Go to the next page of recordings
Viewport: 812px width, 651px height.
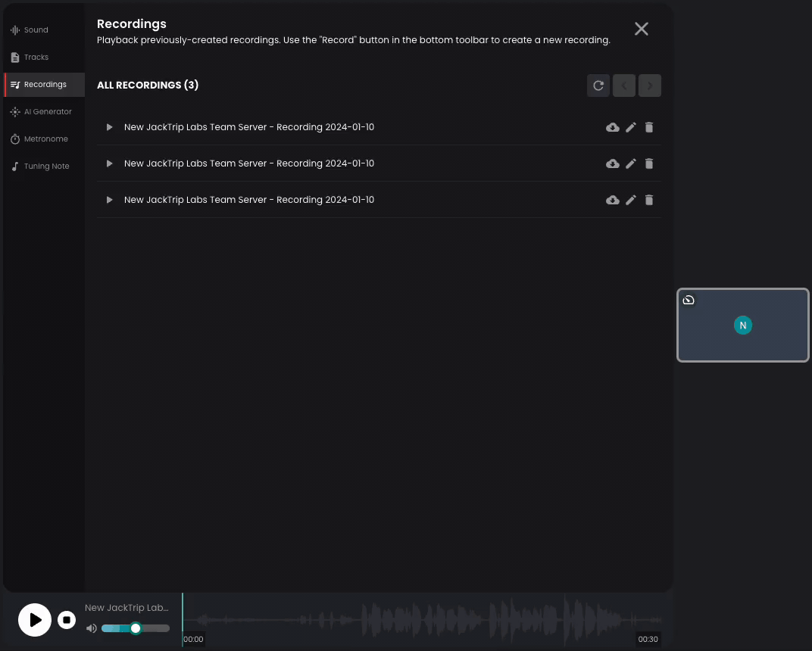click(x=649, y=85)
